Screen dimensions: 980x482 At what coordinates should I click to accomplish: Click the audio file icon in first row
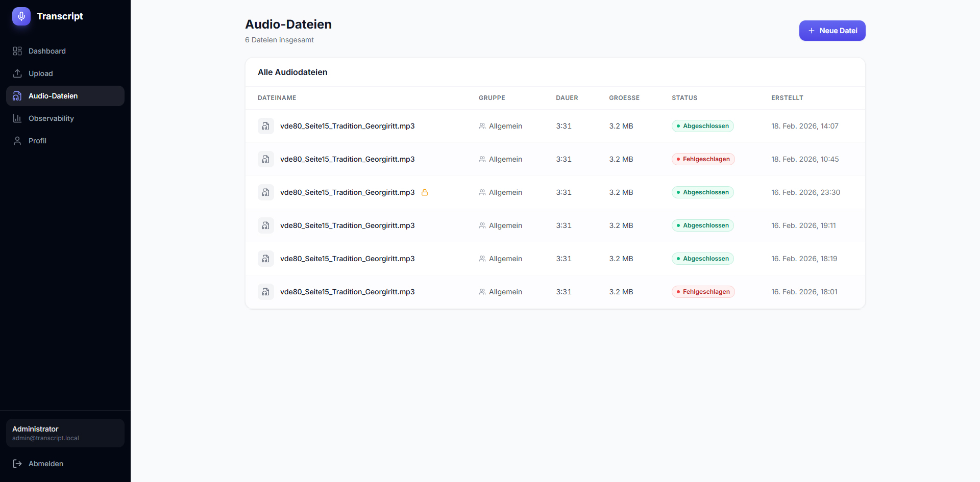(x=265, y=126)
